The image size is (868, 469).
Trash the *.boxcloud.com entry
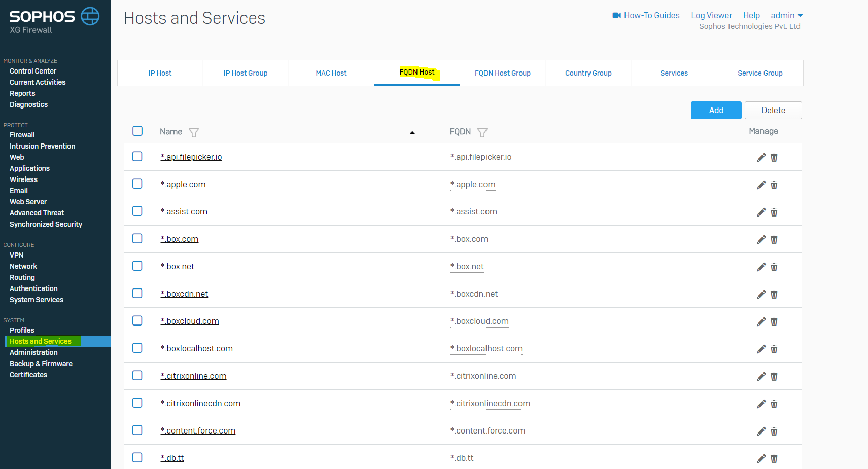[774, 322]
